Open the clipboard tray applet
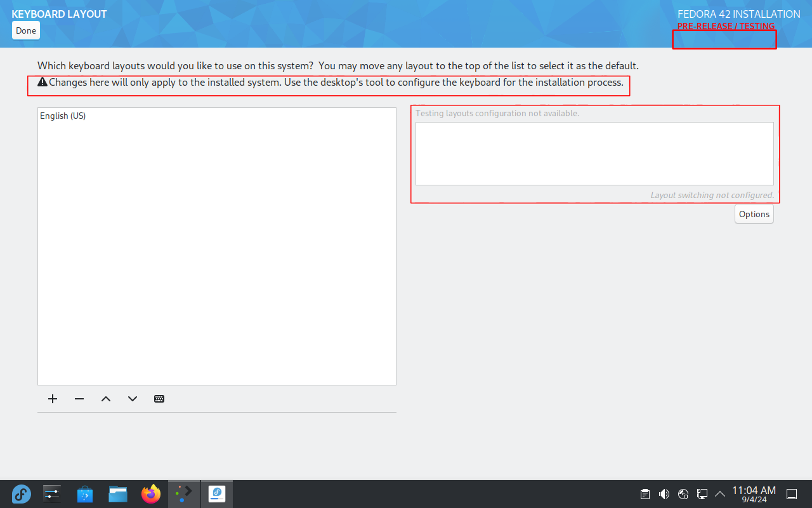The width and height of the screenshot is (812, 508). pyautogui.click(x=645, y=494)
